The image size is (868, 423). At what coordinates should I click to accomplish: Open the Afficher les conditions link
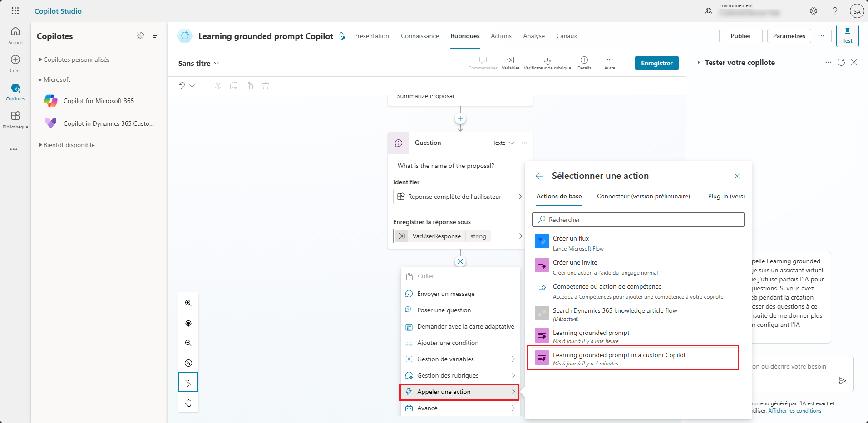point(795,411)
